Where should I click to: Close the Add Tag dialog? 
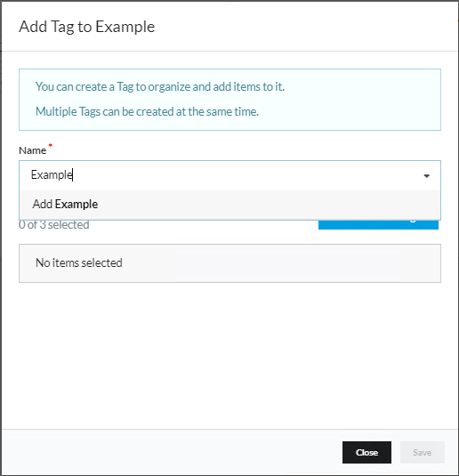pyautogui.click(x=366, y=452)
